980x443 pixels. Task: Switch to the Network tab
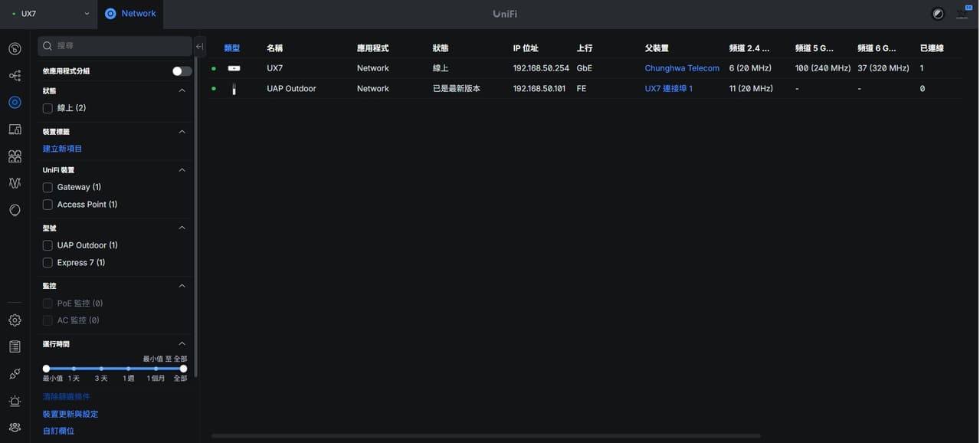point(130,14)
